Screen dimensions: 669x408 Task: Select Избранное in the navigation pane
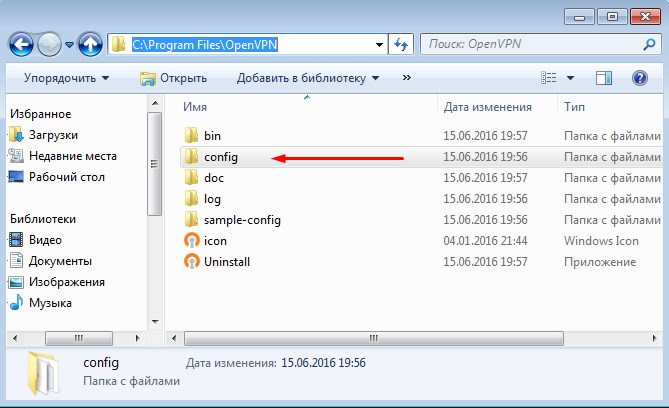coord(41,114)
